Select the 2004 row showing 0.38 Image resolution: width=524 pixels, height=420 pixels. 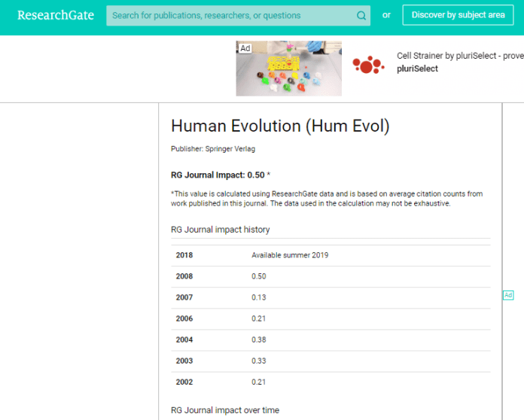(330, 339)
